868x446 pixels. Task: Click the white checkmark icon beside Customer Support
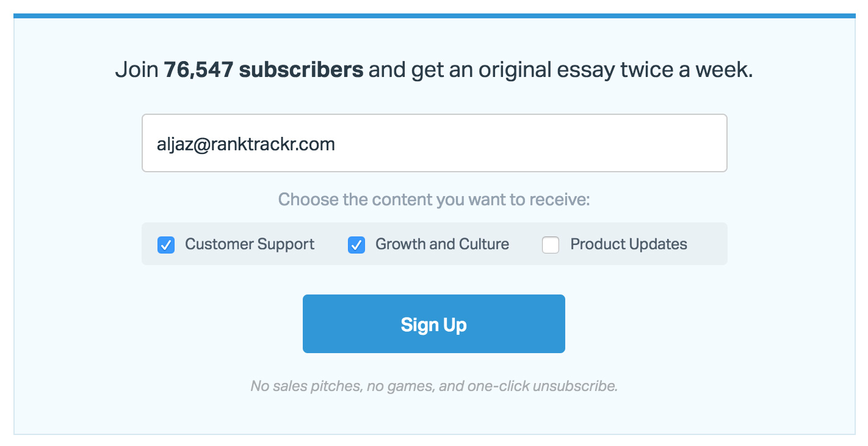(166, 245)
